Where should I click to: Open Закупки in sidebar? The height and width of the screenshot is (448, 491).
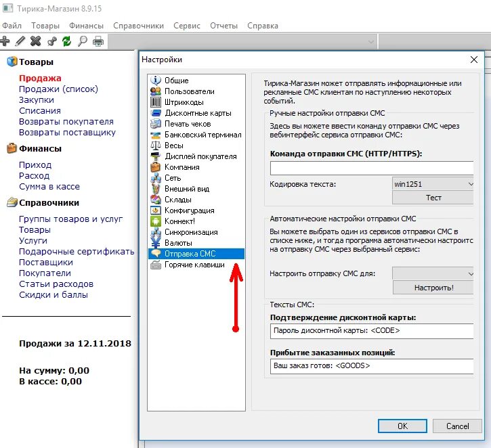(37, 100)
